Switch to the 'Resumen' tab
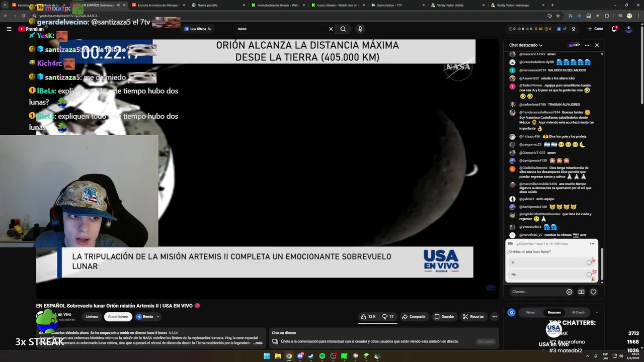 coord(554,312)
